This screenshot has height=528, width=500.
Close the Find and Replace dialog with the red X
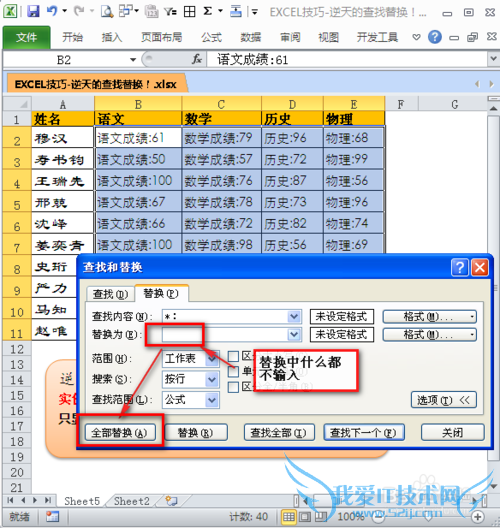[480, 268]
